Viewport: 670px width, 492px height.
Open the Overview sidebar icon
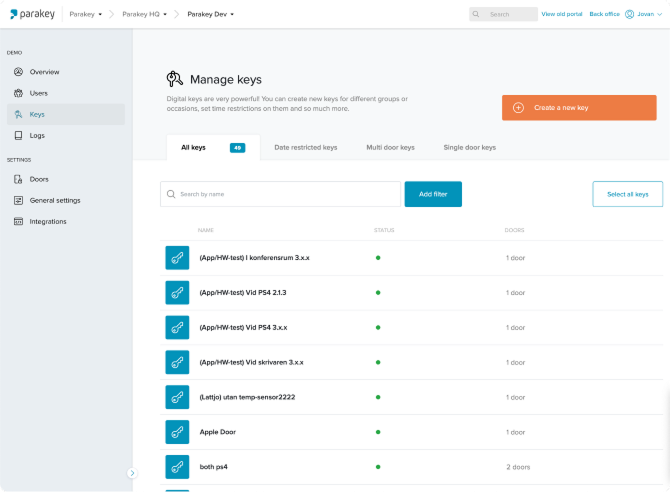[18, 72]
